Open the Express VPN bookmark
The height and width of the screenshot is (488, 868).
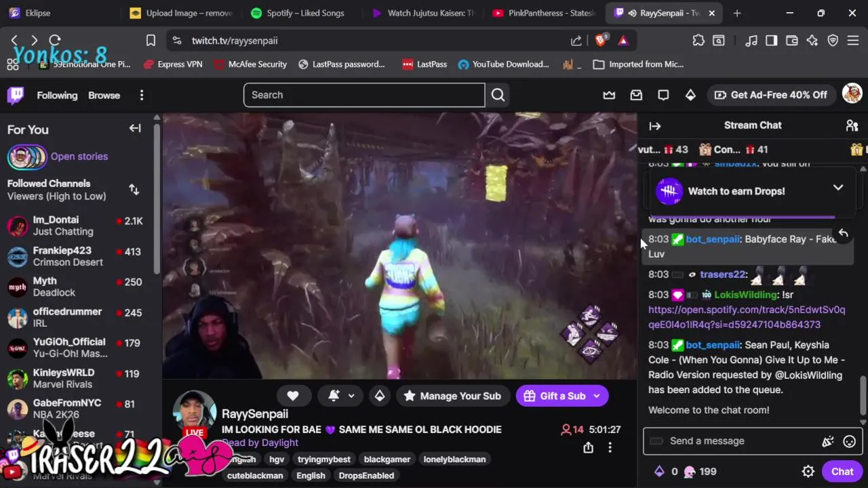[x=172, y=64]
